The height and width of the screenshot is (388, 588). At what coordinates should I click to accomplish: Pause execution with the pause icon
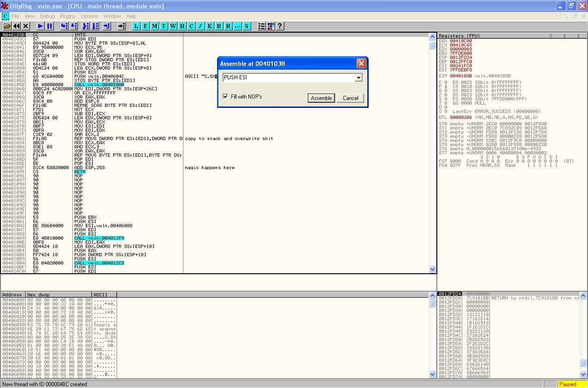[50, 26]
